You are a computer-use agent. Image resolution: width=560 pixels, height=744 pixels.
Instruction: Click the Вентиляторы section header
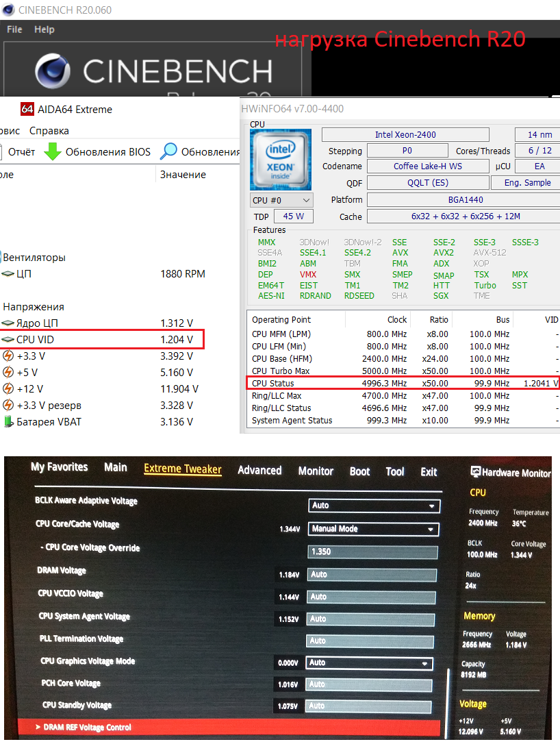pyautogui.click(x=34, y=258)
